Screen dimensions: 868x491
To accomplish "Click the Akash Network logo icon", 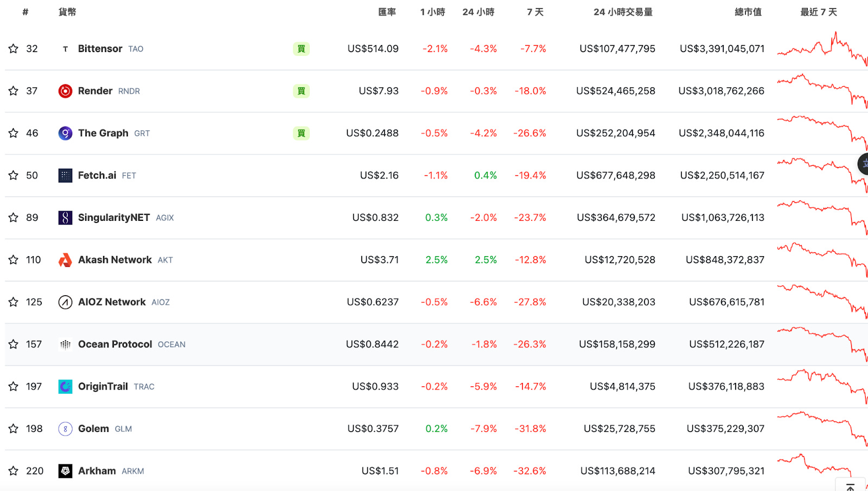I will (65, 260).
